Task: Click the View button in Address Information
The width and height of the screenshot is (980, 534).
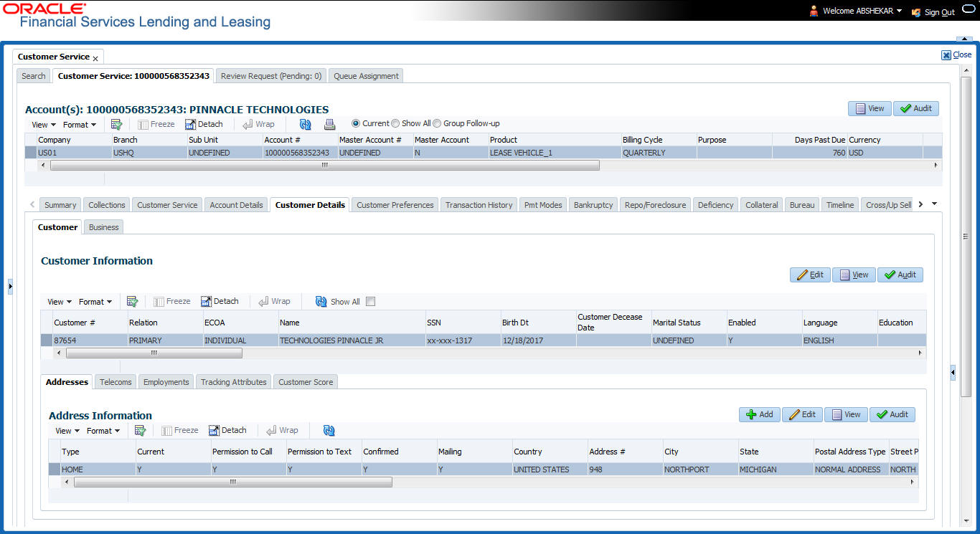Action: pyautogui.click(x=846, y=414)
